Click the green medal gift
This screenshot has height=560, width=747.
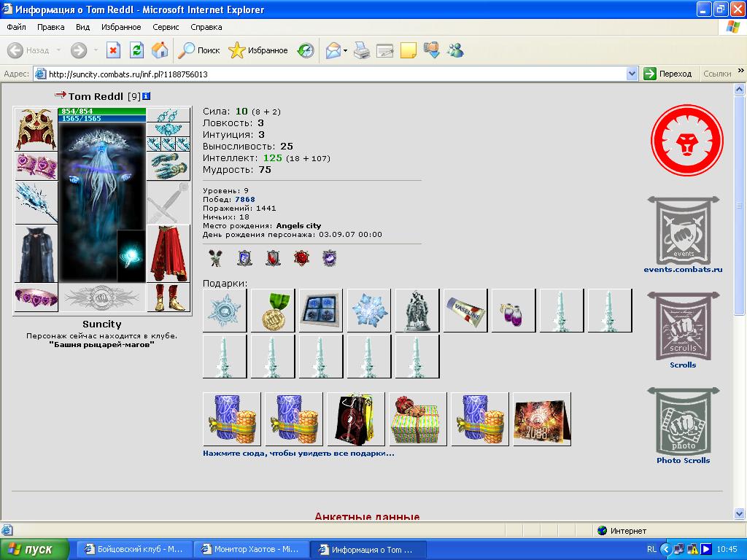[x=273, y=310]
